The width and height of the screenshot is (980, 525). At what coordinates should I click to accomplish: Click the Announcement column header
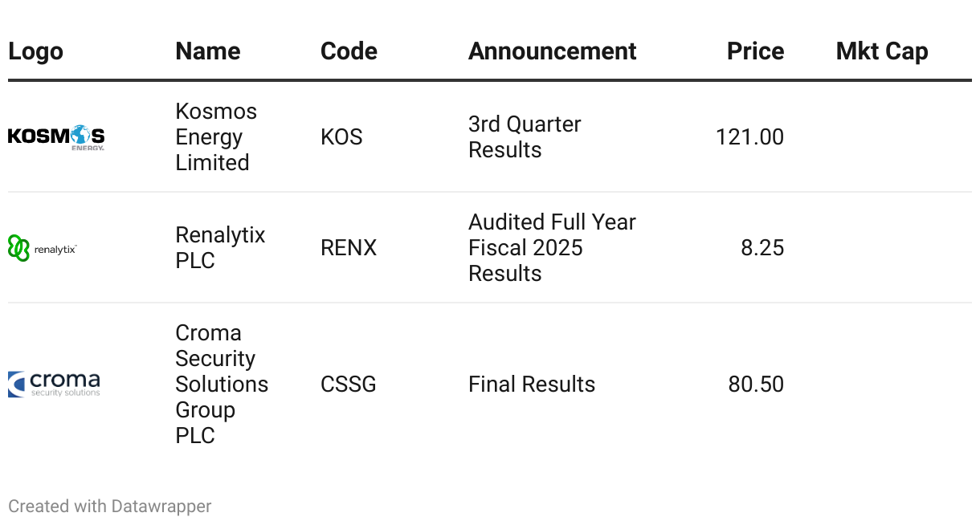(x=552, y=51)
